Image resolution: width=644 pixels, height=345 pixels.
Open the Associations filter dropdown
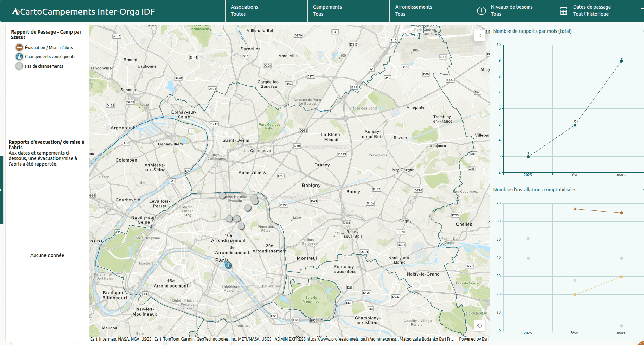(266, 11)
